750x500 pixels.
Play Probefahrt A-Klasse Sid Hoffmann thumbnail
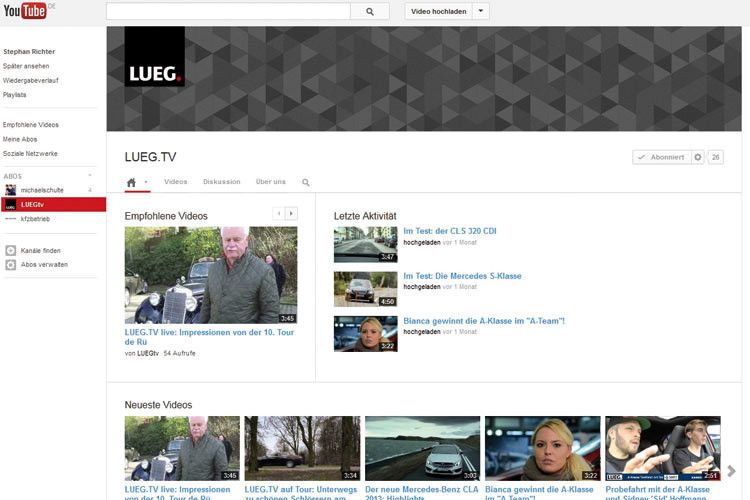click(x=663, y=448)
